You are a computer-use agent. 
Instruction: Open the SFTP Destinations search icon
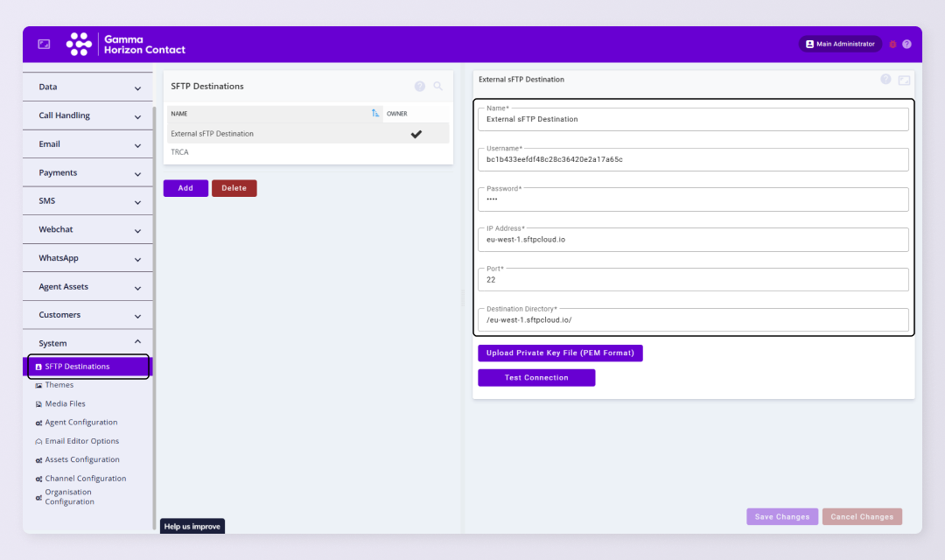click(x=438, y=86)
